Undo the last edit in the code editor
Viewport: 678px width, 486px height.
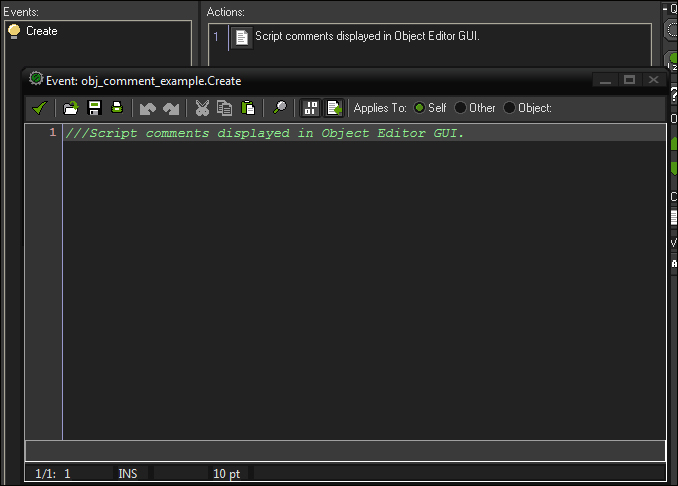pyautogui.click(x=148, y=108)
